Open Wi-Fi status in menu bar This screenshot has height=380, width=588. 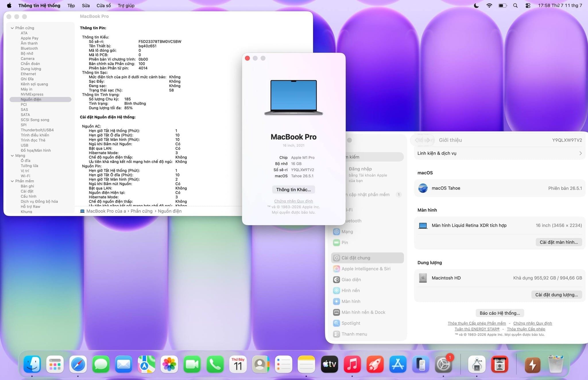pos(489,5)
